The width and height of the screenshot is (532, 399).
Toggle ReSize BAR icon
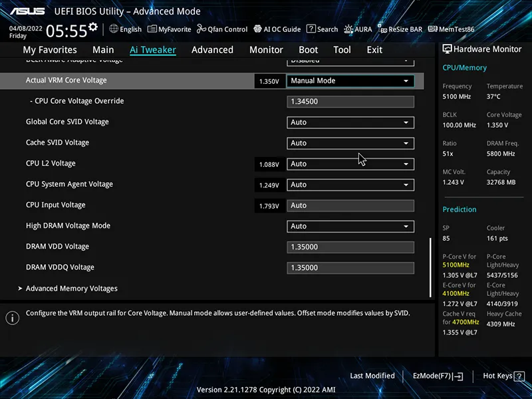point(382,29)
